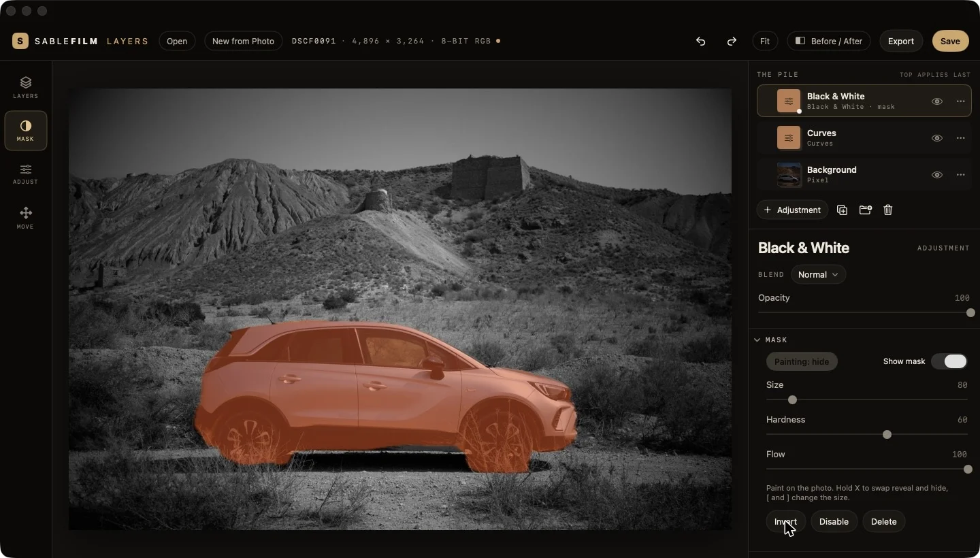This screenshot has height=558, width=980.
Task: Redo the last undone edit
Action: pos(732,41)
